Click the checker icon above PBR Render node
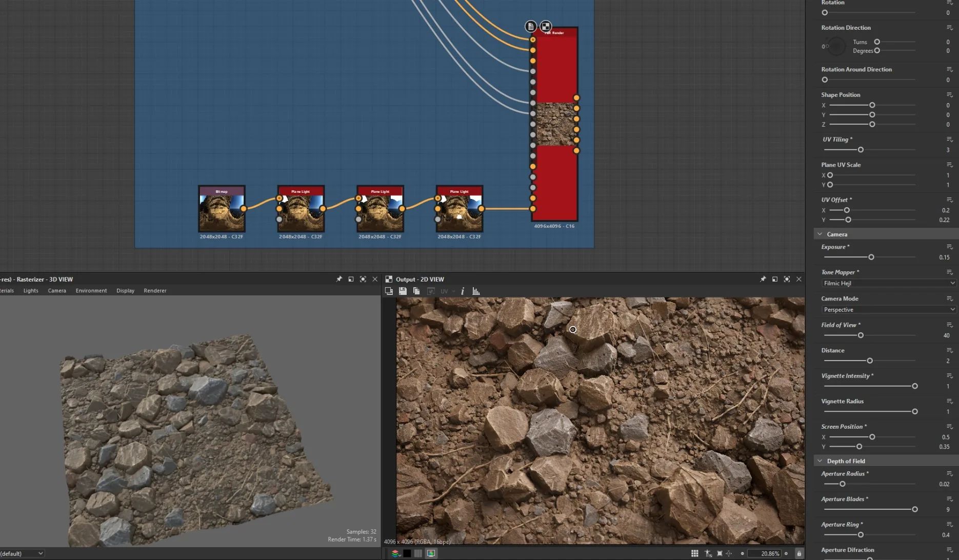Screen dimensions: 959x560 (546, 26)
